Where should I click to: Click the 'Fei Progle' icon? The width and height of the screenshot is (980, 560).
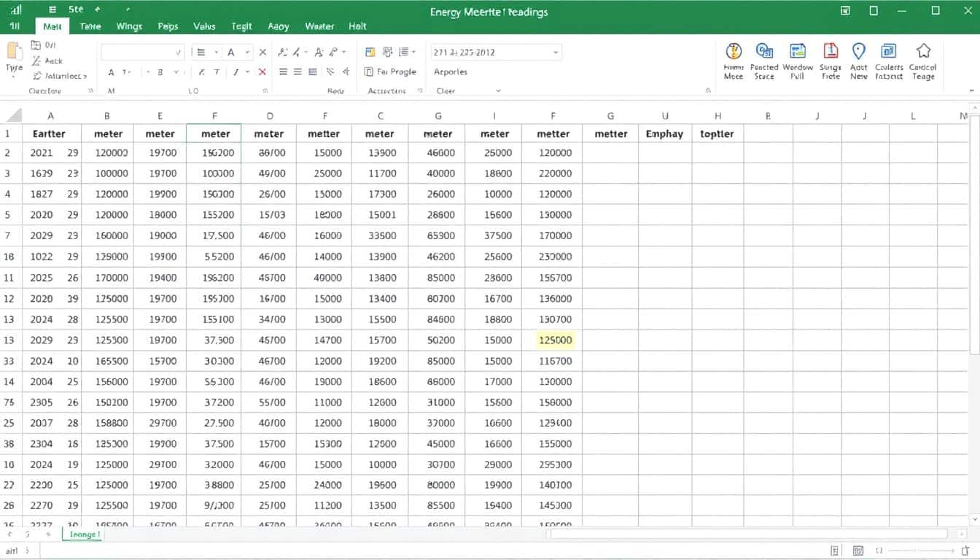click(369, 71)
